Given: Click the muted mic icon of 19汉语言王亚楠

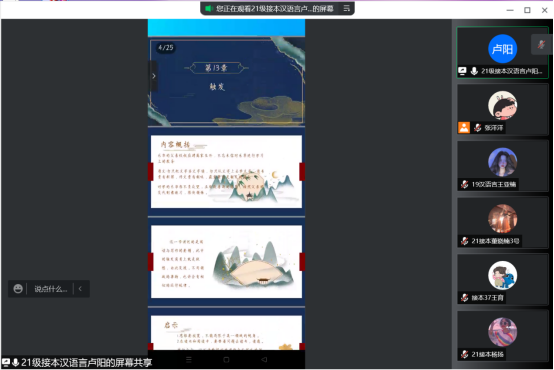Looking at the screenshot, I should [x=465, y=184].
